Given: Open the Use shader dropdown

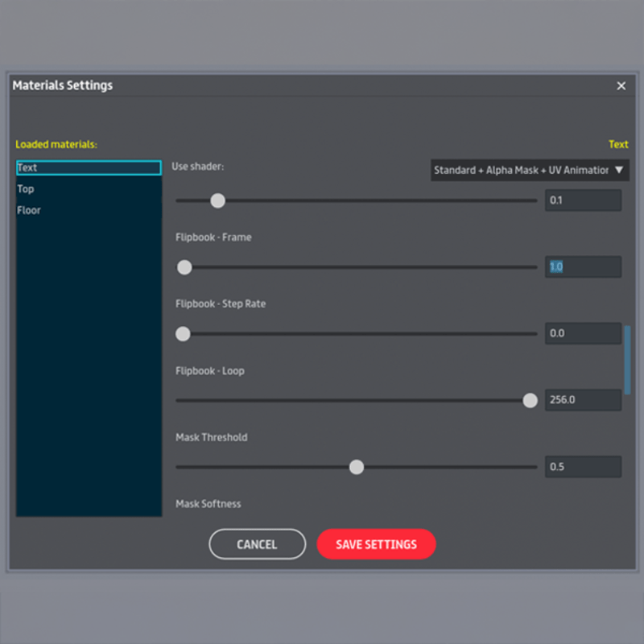Looking at the screenshot, I should (523, 170).
